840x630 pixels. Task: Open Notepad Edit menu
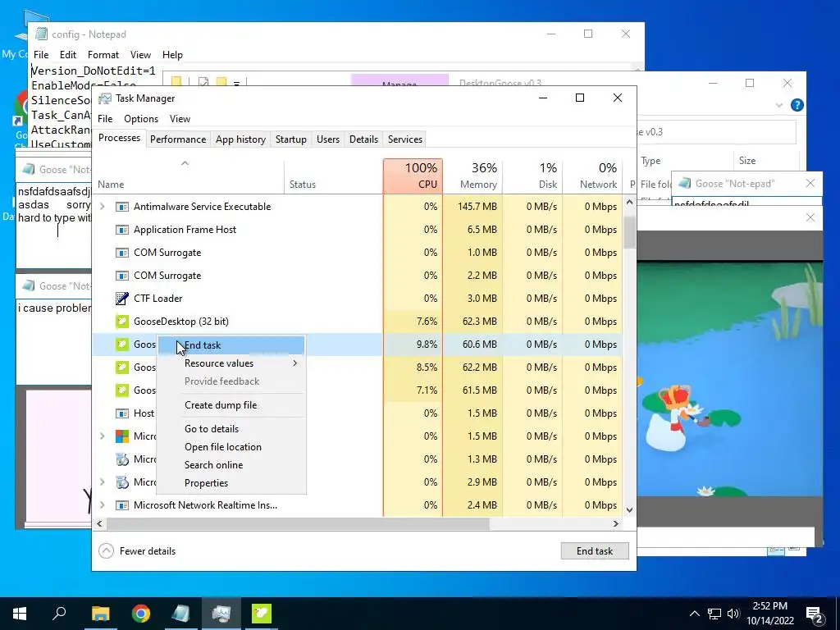(x=67, y=55)
